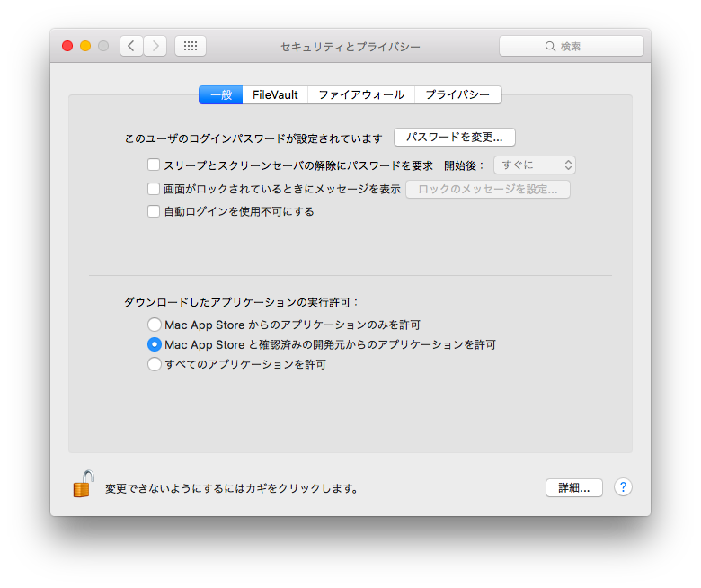Image resolution: width=701 pixels, height=588 pixels.
Task: Open the プライバシー tab
Action: [x=457, y=94]
